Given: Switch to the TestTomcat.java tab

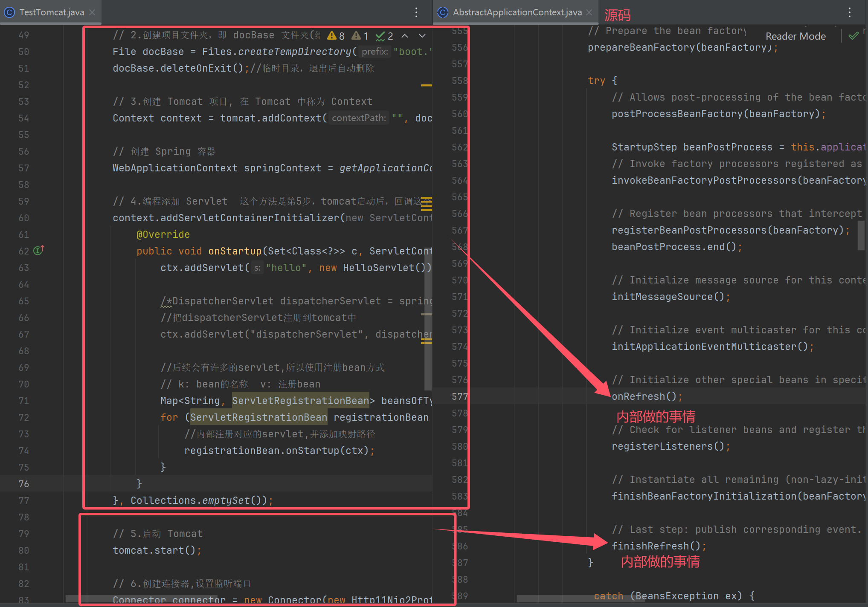Looking at the screenshot, I should 51,12.
